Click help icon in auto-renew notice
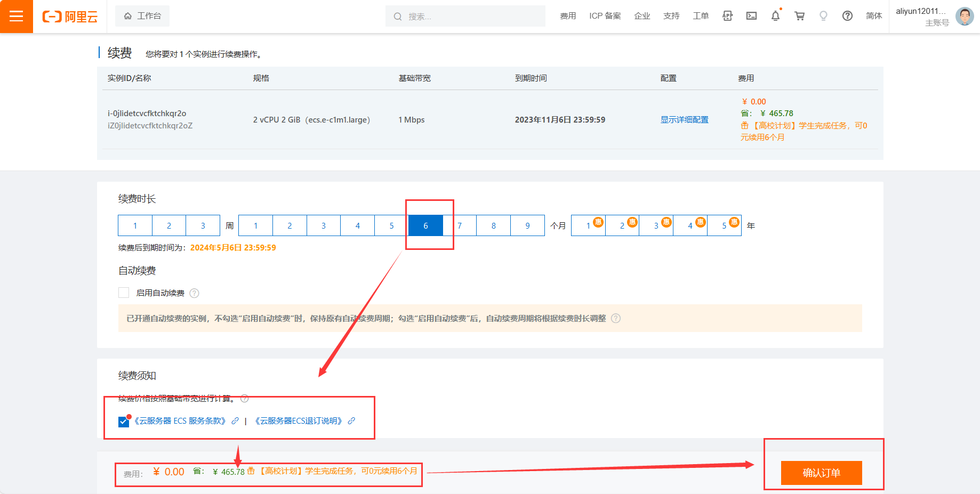The height and width of the screenshot is (494, 980). (616, 318)
